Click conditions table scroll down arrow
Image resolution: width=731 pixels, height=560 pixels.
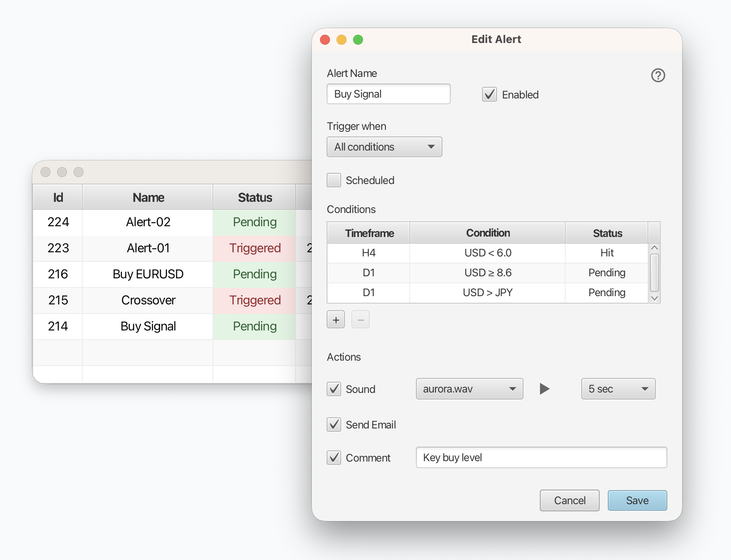click(654, 298)
